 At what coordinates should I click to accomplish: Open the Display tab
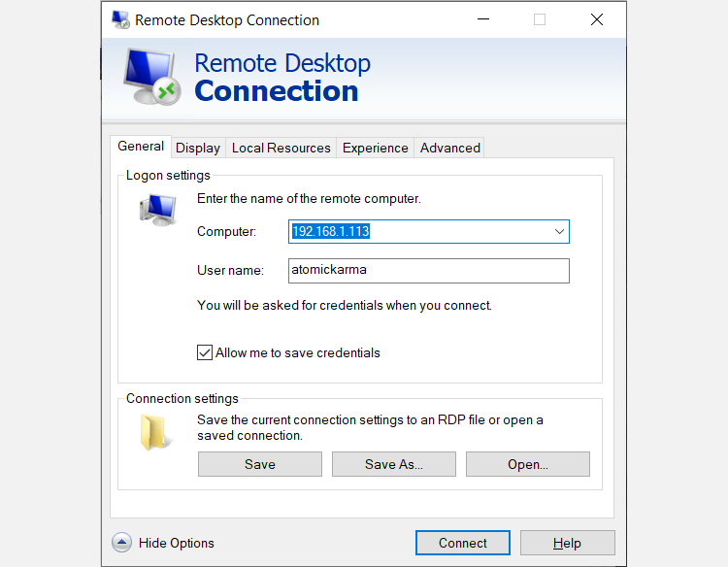[x=198, y=148]
